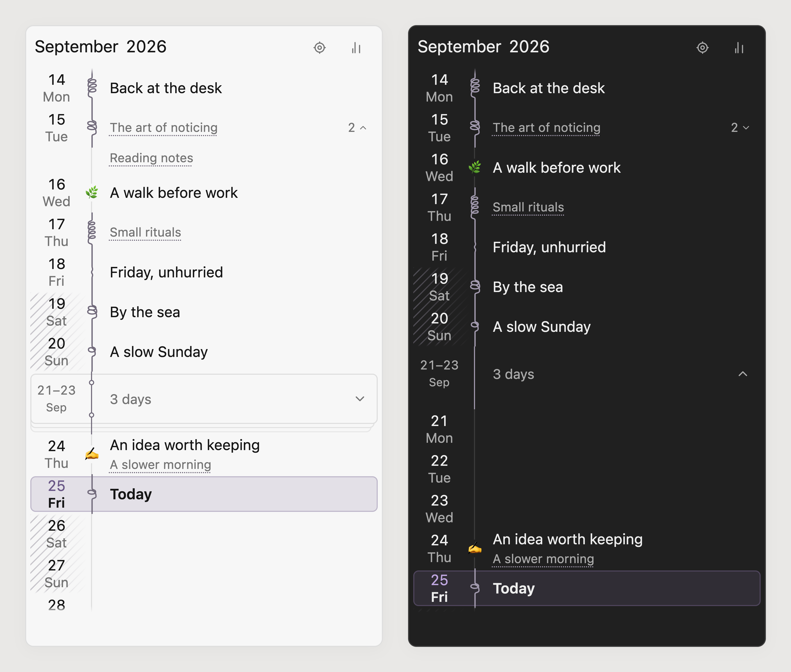Viewport: 791px width, 672px height.
Task: Click the 21 Mon date in dark panel
Action: [x=439, y=429]
